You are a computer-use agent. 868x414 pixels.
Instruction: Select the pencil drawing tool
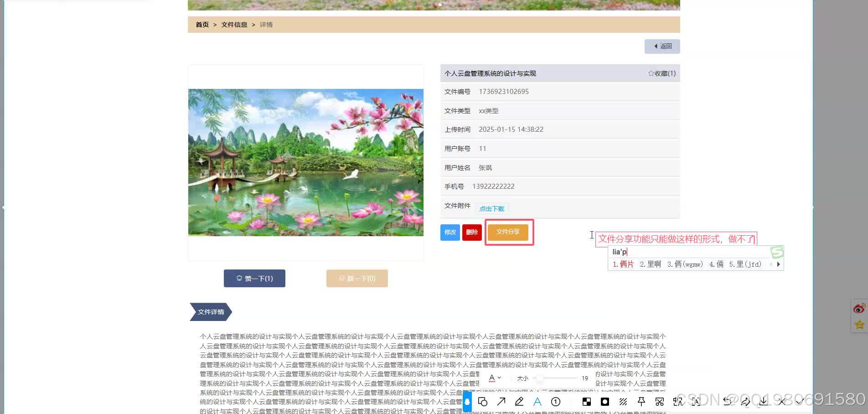click(x=519, y=401)
